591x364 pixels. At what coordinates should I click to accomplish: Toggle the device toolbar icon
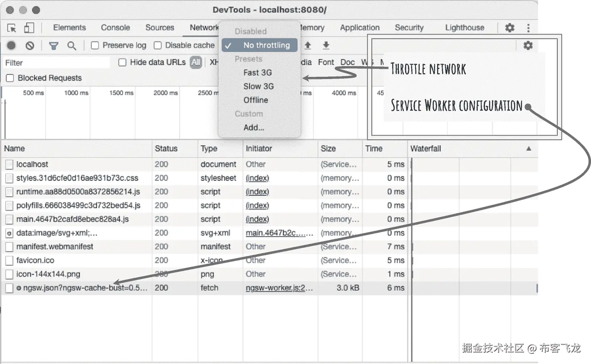coord(29,28)
